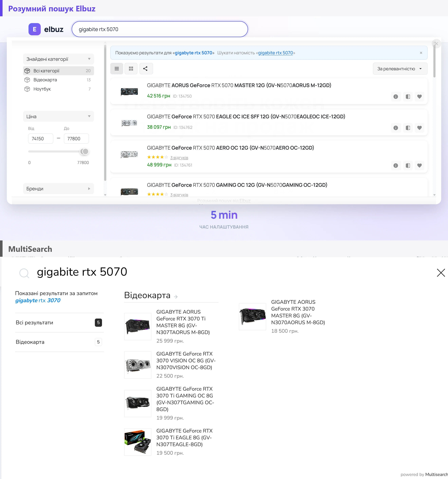This screenshot has height=479, width=448.
Task: Dismiss the spelling correction notice
Action: [x=421, y=53]
